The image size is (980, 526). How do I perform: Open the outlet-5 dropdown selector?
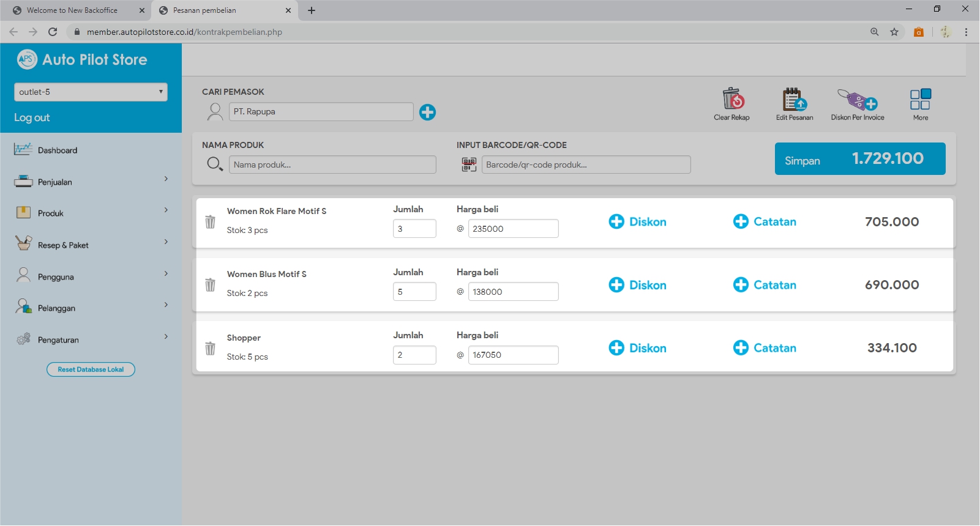tap(91, 92)
